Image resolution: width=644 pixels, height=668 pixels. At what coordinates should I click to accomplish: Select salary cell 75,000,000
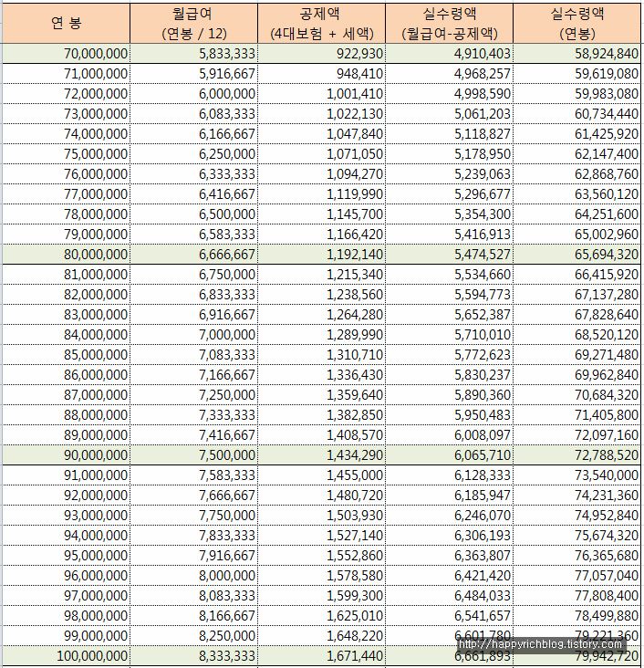[x=66, y=154]
